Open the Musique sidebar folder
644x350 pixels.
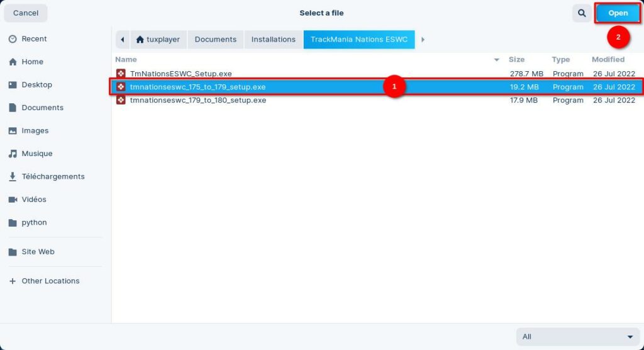(36, 154)
